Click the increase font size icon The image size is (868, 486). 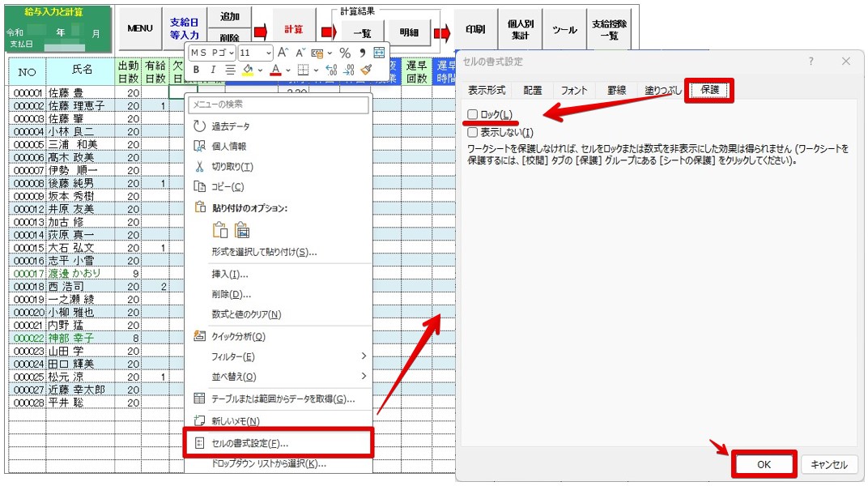pos(283,53)
